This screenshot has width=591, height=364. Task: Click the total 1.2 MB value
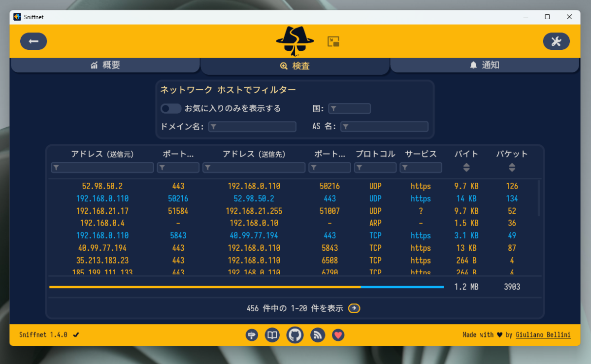pos(466,287)
